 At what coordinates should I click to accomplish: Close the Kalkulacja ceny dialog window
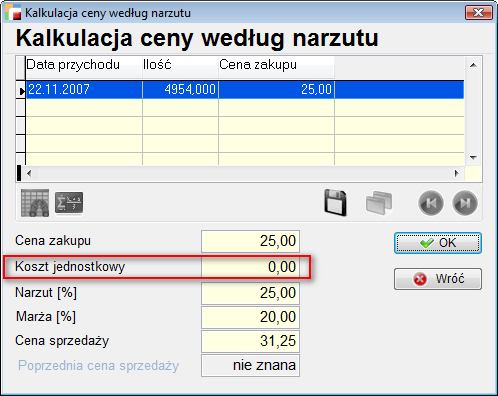pos(479,13)
